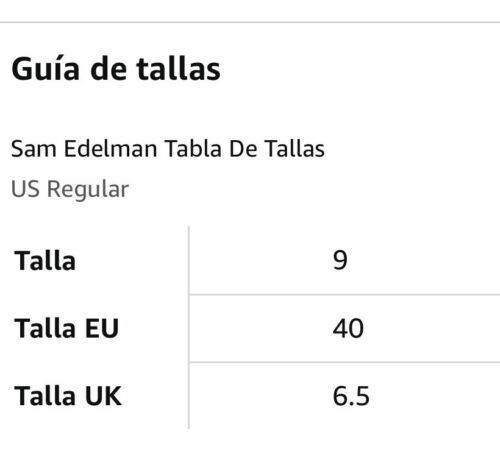Select the Talla UK row header
The height and width of the screenshot is (457, 500).
[x=68, y=396]
